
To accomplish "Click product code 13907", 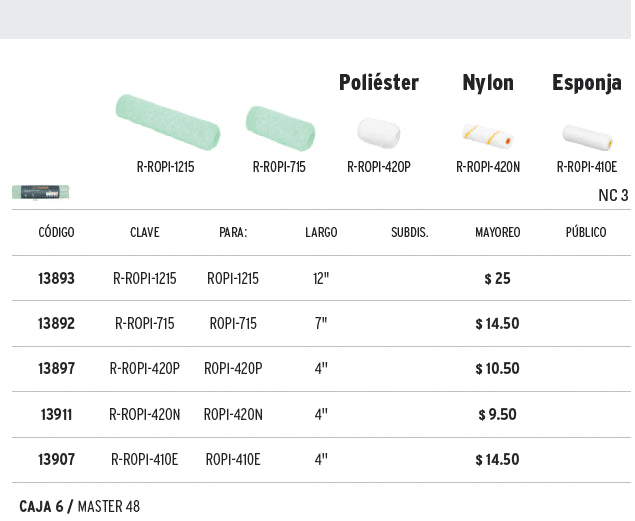I will [56, 459].
